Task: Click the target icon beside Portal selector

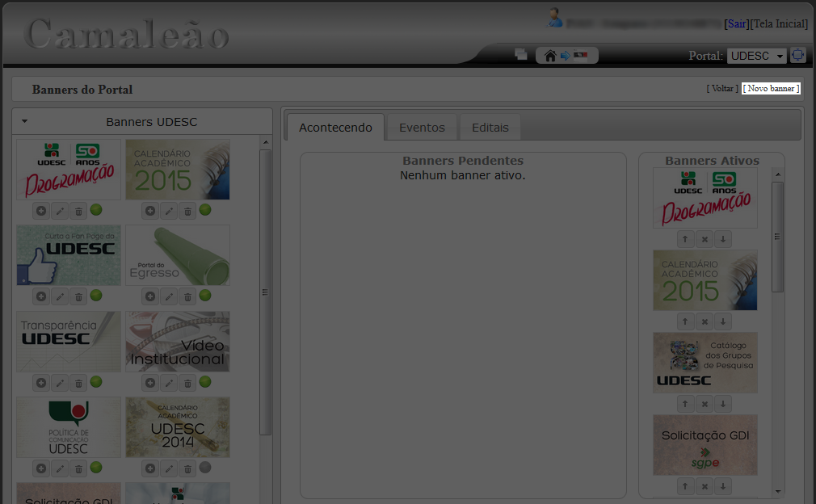Action: [797, 55]
